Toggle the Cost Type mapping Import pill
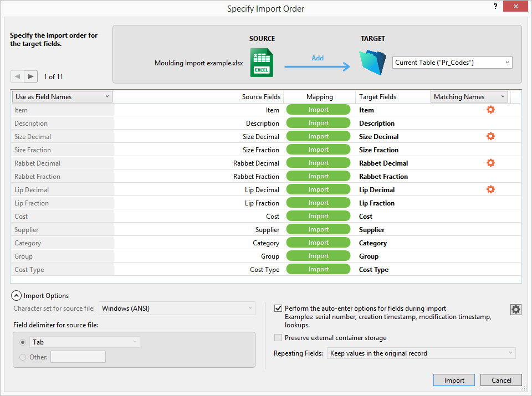Image resolution: width=532 pixels, height=396 pixels. click(x=318, y=269)
